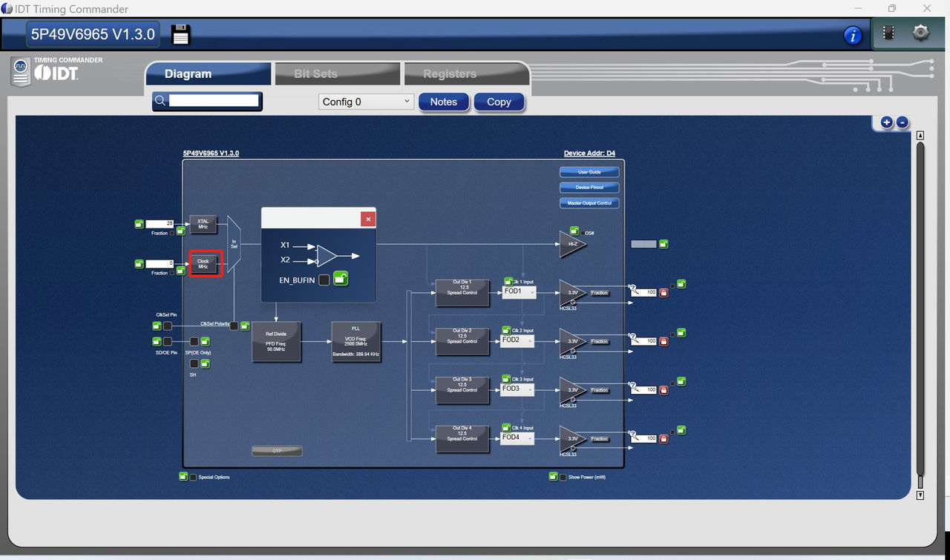
Task: Click the Hi-Z output buffer triangle
Action: 571,243
